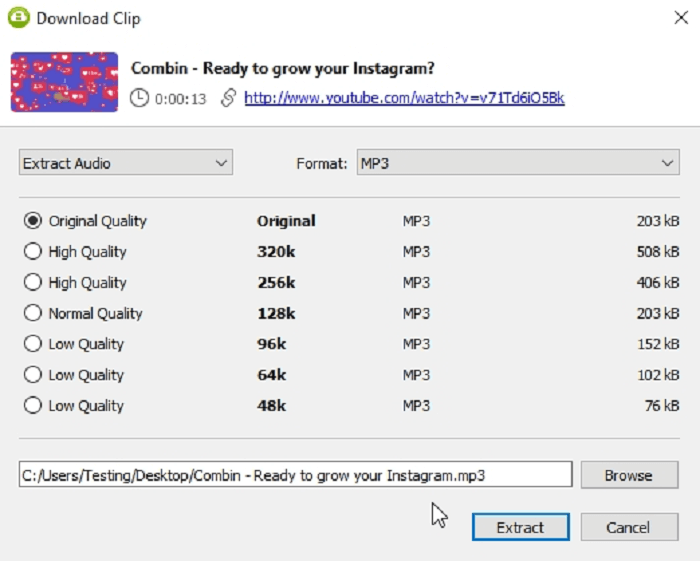
Task: Click the video title text
Action: click(284, 68)
